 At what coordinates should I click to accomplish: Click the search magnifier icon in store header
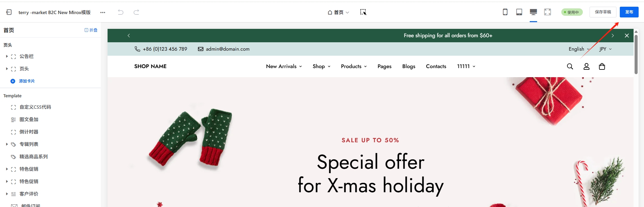tap(570, 66)
